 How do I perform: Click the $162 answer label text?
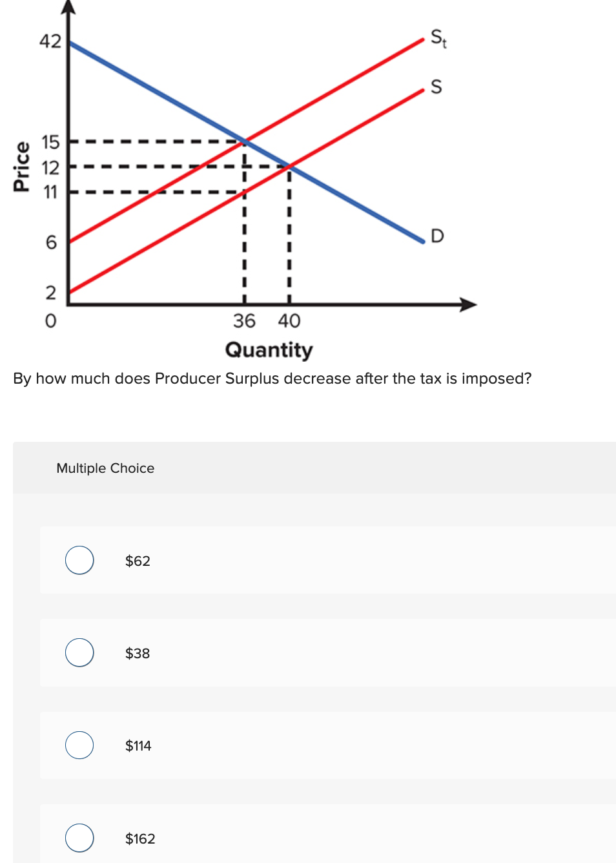click(139, 838)
